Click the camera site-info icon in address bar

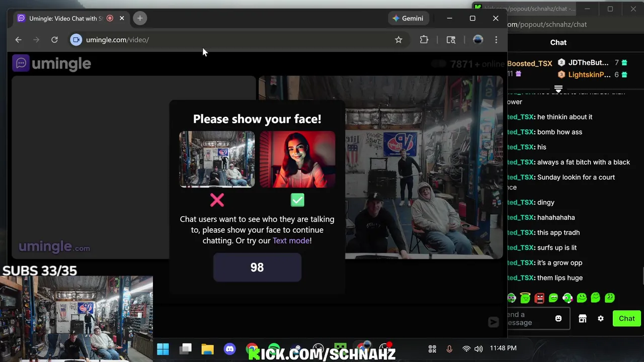76,40
